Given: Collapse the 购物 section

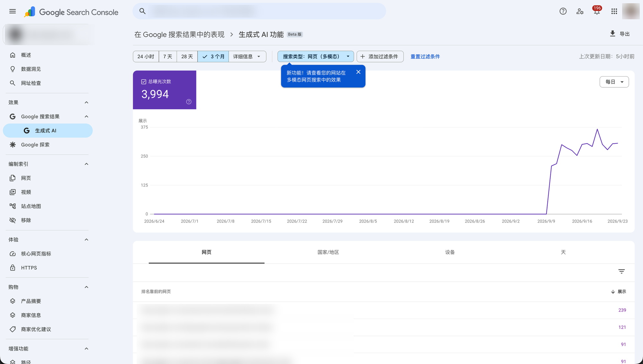Looking at the screenshot, I should [86, 287].
